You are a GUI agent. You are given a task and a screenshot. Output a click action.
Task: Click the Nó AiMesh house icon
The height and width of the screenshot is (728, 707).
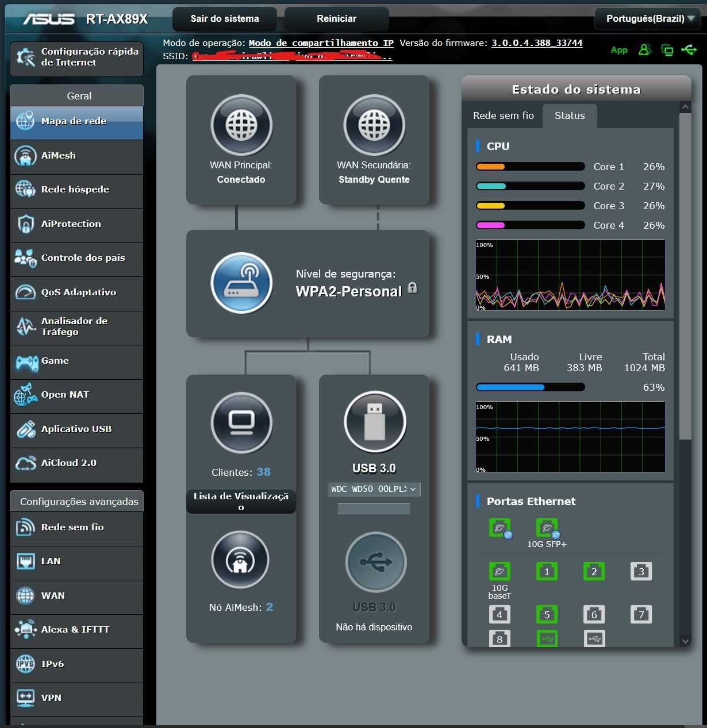tap(240, 561)
